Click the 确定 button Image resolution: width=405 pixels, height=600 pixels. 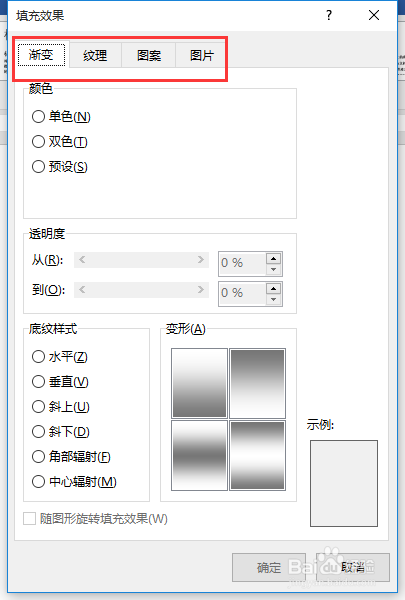coord(269,567)
